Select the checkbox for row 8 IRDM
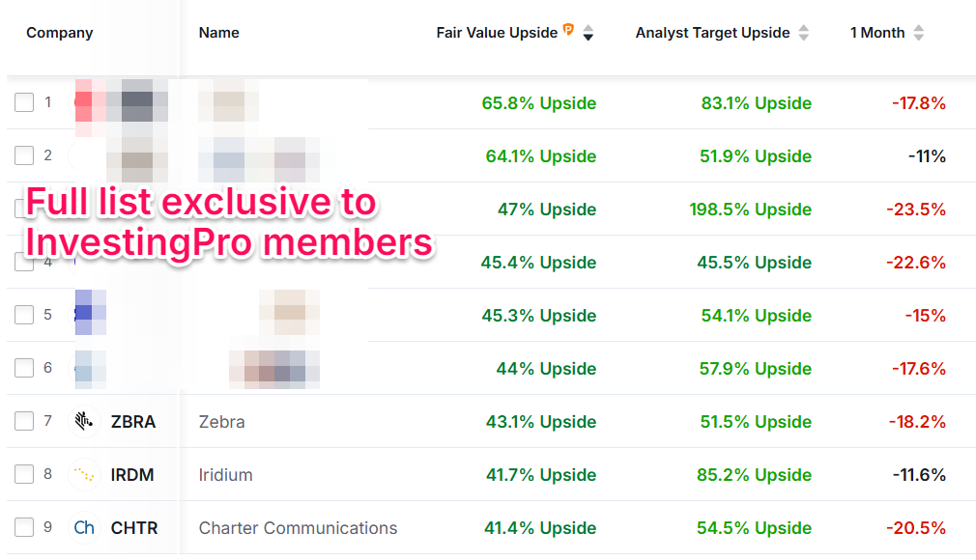This screenshot has height=560, width=976. click(x=24, y=475)
